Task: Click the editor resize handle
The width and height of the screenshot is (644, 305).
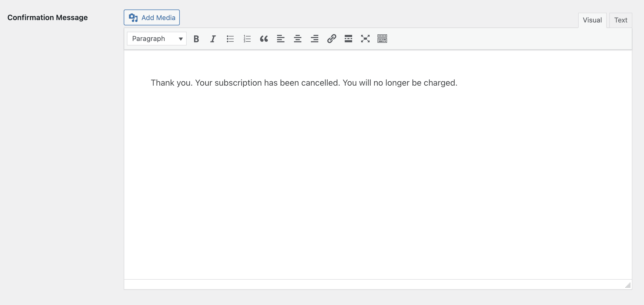Action: click(x=628, y=285)
